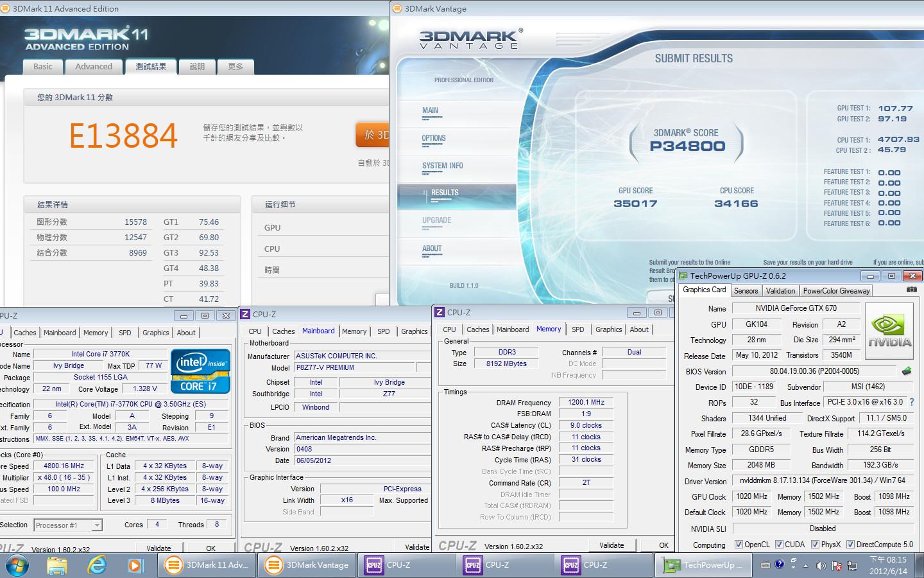924x578 pixels.
Task: Toggle the CUDA checkbox
Action: point(779,545)
